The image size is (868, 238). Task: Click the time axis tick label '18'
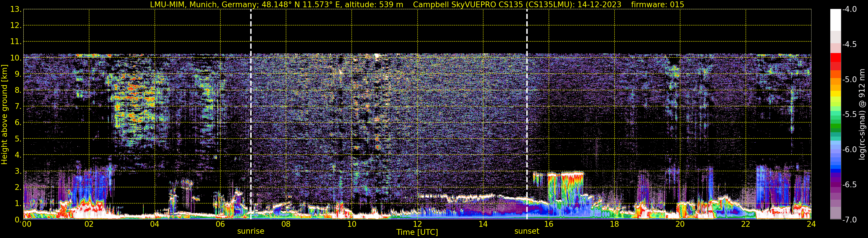point(615,224)
